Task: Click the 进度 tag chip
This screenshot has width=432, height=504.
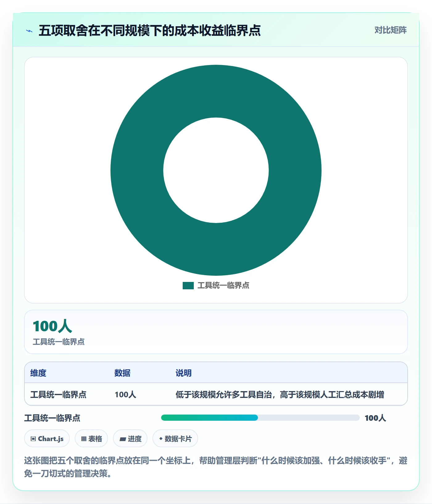Action: click(x=130, y=438)
